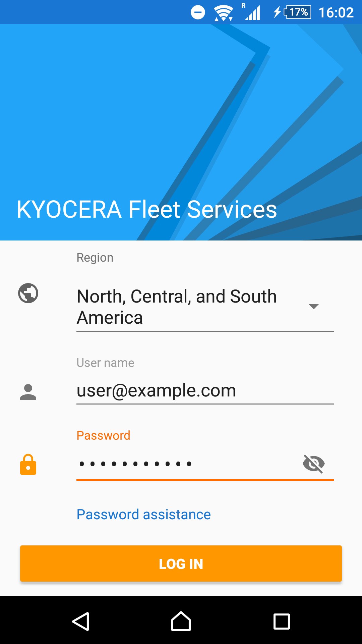
Task: Tap the LOG IN button
Action: [181, 564]
